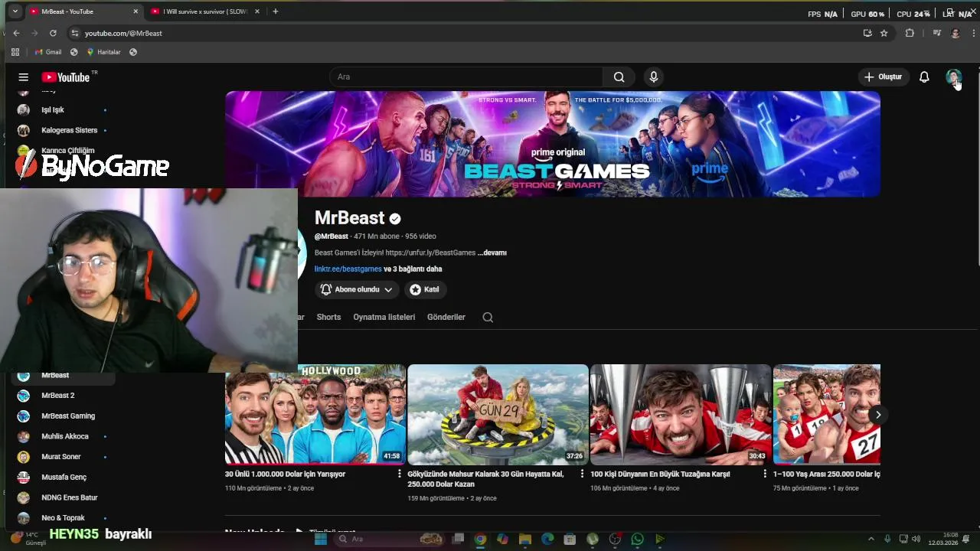
Task: Go to the YouTube home logo
Action: pyautogui.click(x=66, y=77)
